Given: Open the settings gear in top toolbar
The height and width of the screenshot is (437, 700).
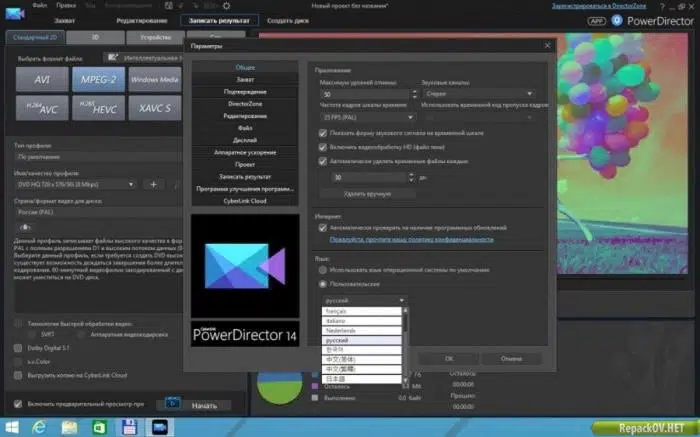Looking at the screenshot, I should [226, 6].
